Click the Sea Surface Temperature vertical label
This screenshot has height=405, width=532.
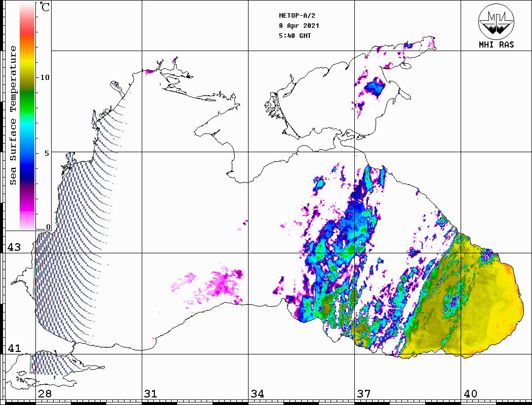(x=13, y=115)
